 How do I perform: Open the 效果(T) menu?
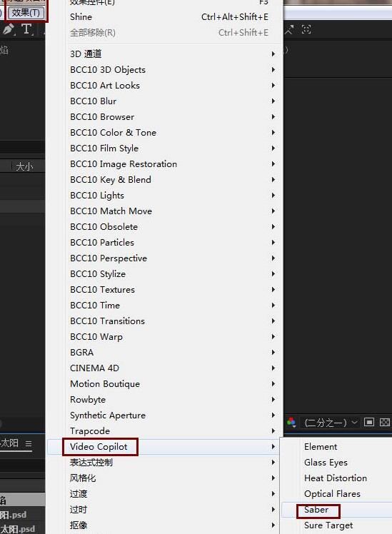pos(26,13)
